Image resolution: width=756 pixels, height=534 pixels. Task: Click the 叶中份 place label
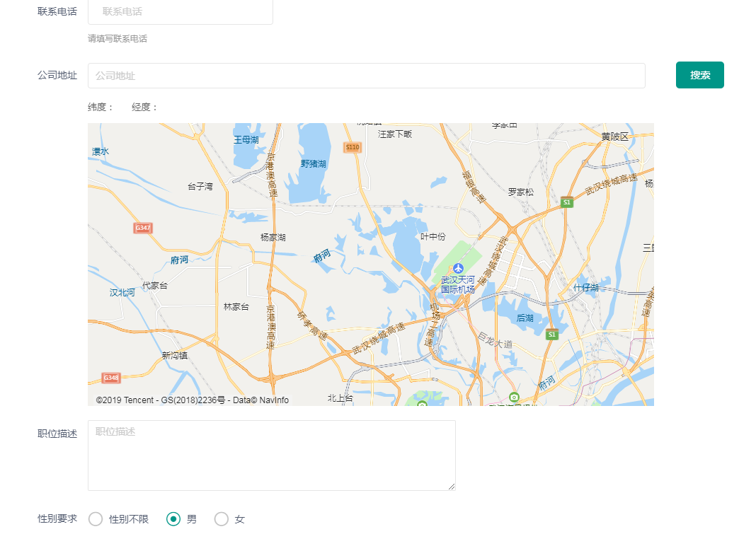click(433, 237)
